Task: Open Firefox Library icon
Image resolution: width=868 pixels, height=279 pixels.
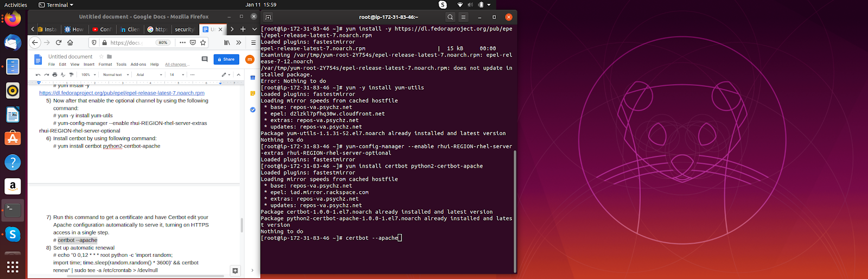Action: (x=227, y=42)
